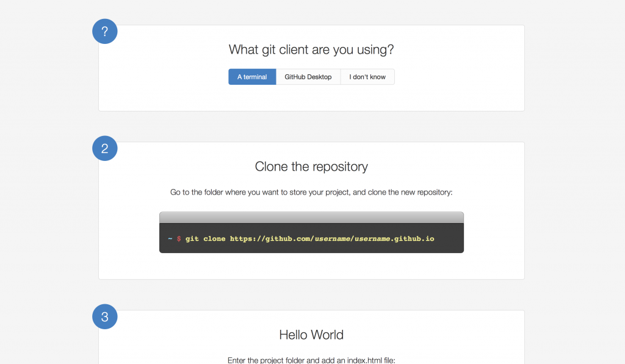Click the "Hello World" heading
This screenshot has width=625, height=364.
[x=311, y=335]
